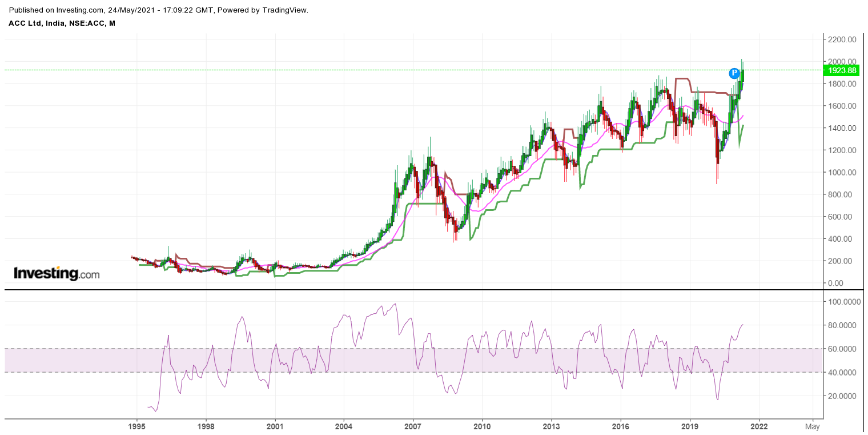Viewport: 868px width, 435px height.
Task: Click the green 1923.88 current price label
Action: (842, 70)
